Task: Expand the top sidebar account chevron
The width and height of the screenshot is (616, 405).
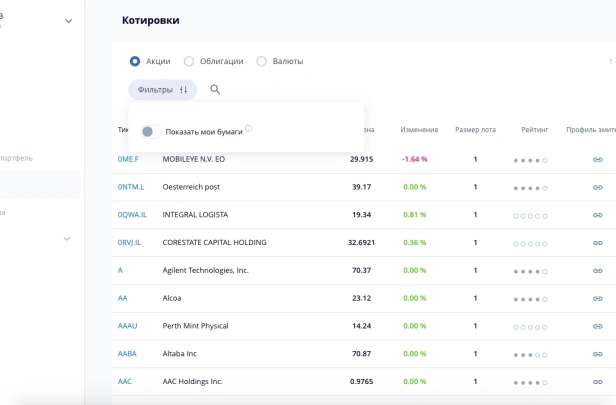Action: pyautogui.click(x=68, y=21)
